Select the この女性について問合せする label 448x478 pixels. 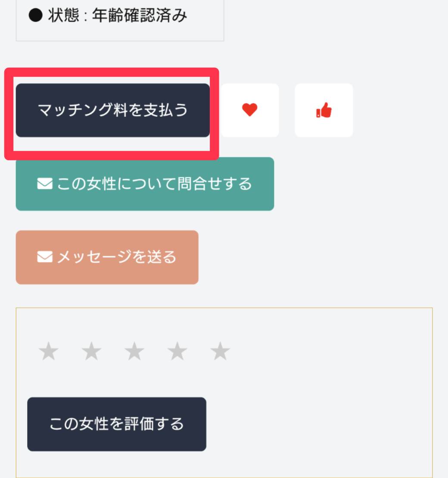tap(154, 184)
